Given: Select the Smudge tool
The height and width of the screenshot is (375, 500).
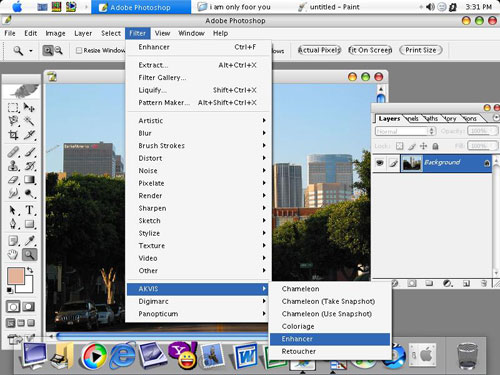Looking at the screenshot, I should point(13,193).
